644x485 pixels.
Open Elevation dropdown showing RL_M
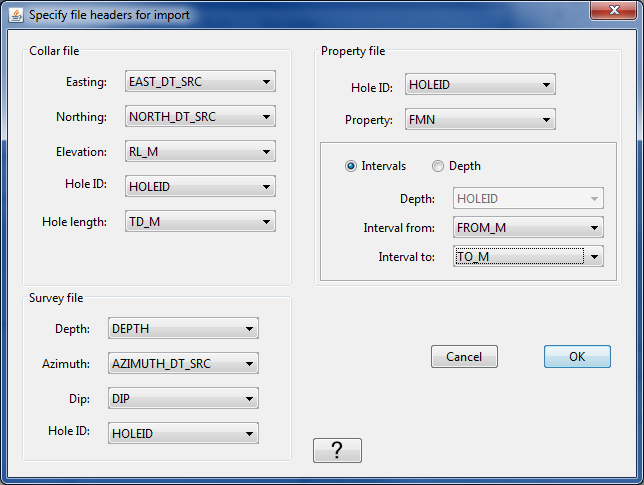200,152
